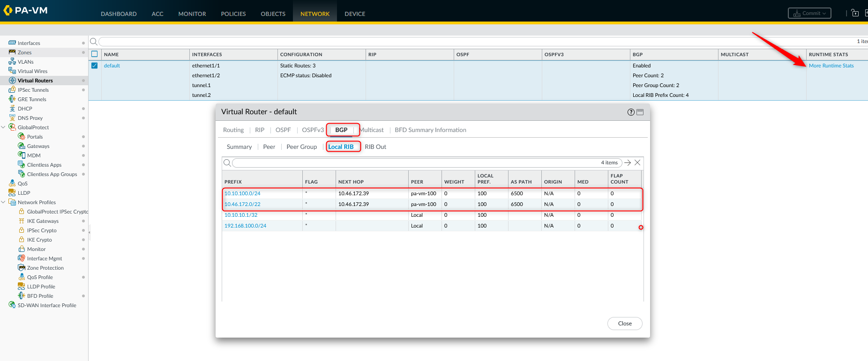
Task: Open the More Runtime Stats link
Action: (831, 66)
